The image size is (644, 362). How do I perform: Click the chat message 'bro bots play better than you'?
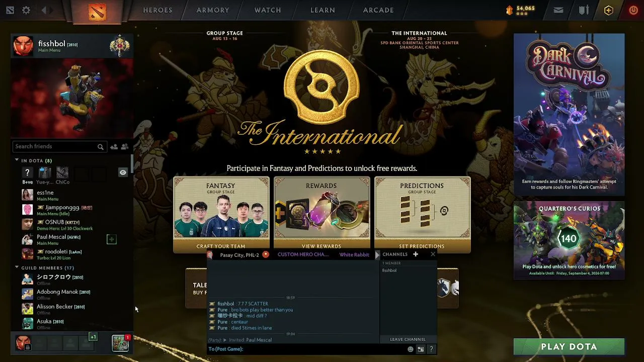262,310
